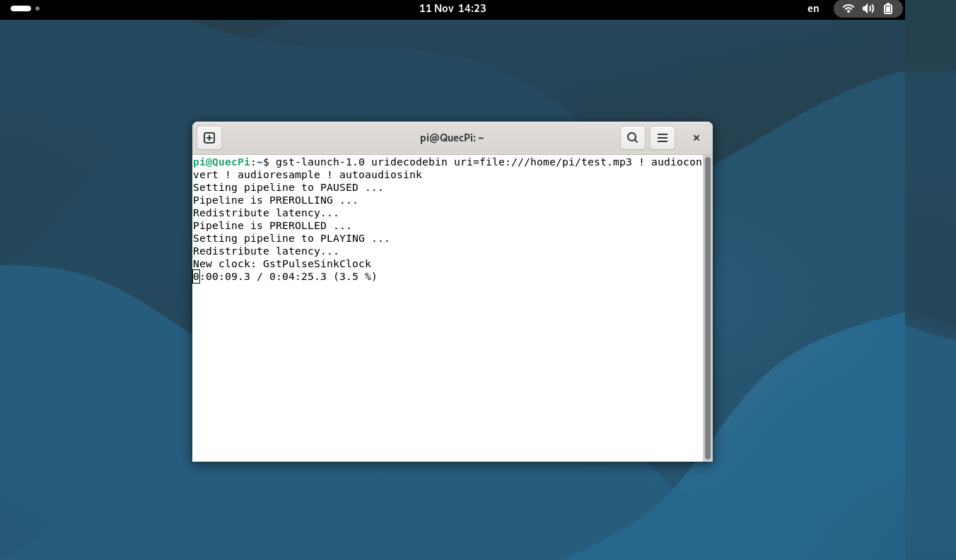Click the 'Pipeline is PREROLLED' output line
Screen dimensions: 956x560
272,226
